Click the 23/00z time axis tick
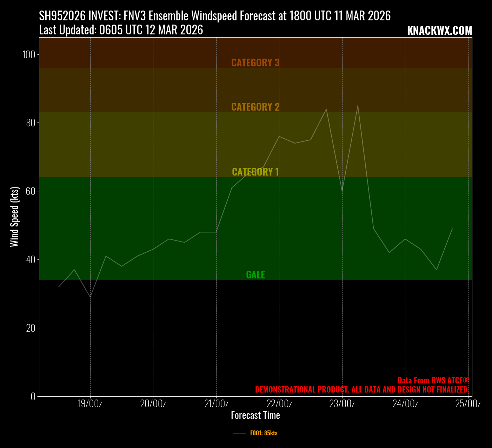 pos(342,404)
